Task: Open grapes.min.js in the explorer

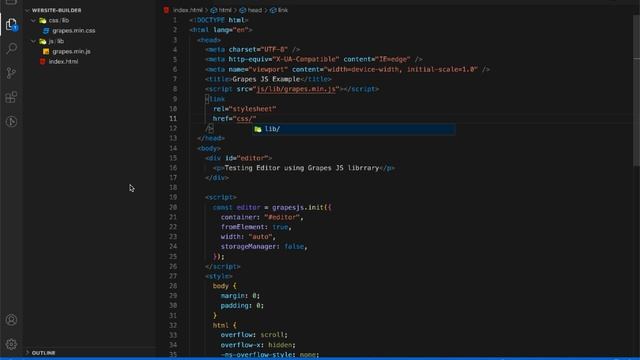Action: click(71, 51)
